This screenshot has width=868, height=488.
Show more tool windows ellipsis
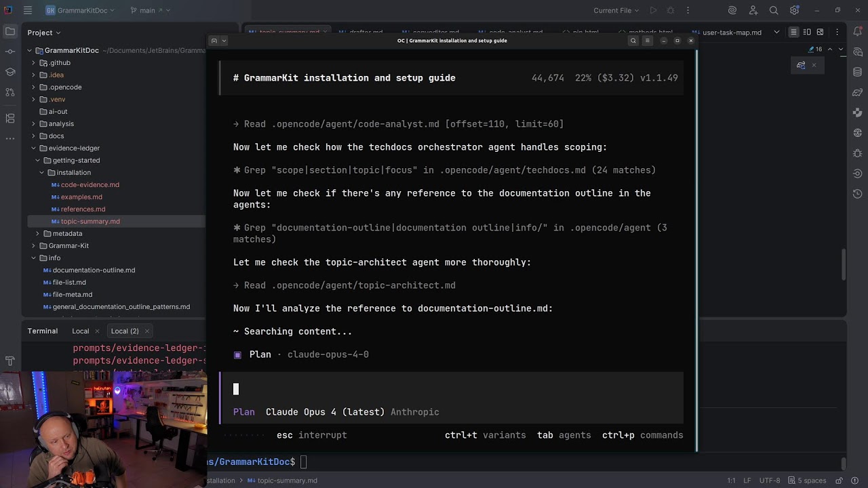(10, 138)
